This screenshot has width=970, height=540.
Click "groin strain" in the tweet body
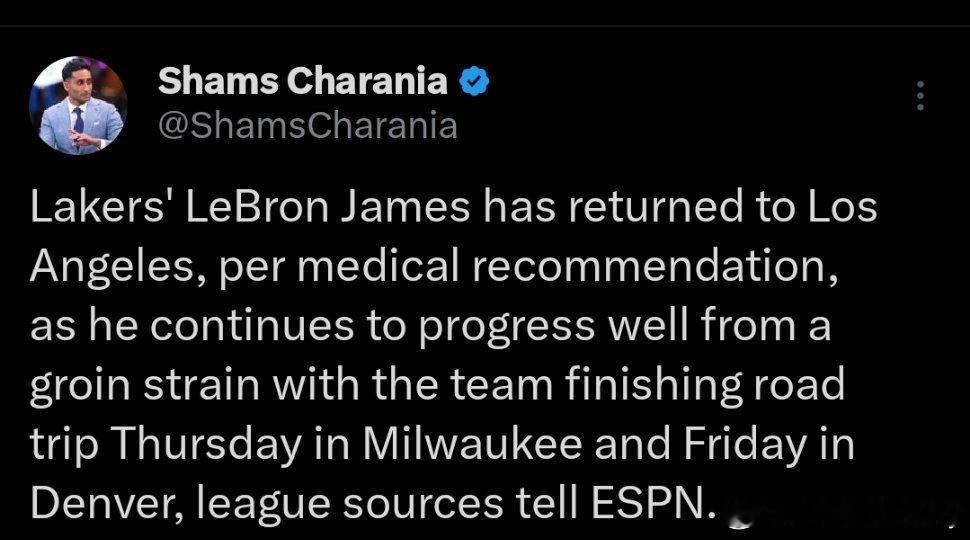[144, 386]
